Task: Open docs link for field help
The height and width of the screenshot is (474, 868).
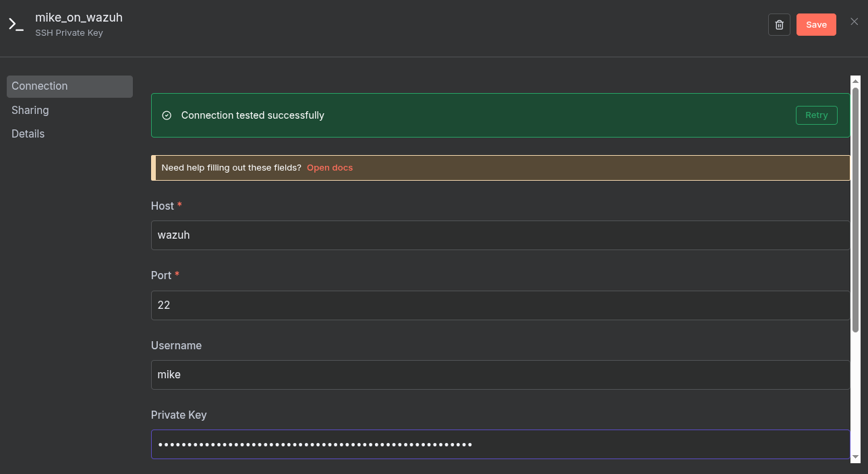Action: [x=330, y=168]
